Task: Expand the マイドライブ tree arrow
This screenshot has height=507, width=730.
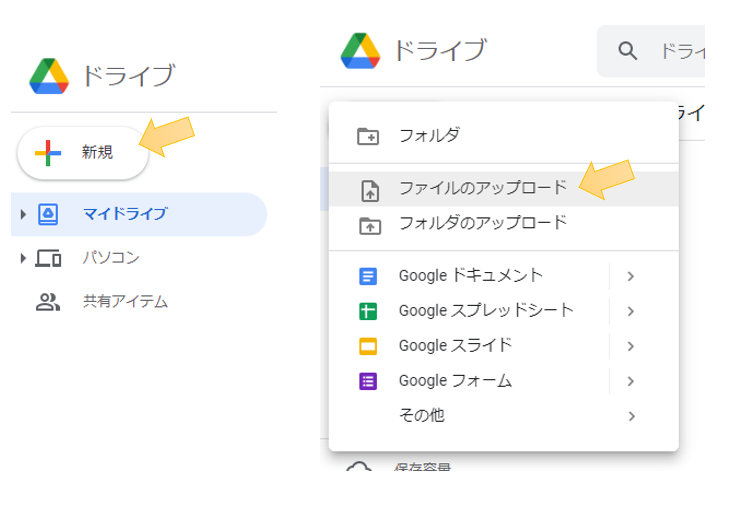Action: (23, 214)
